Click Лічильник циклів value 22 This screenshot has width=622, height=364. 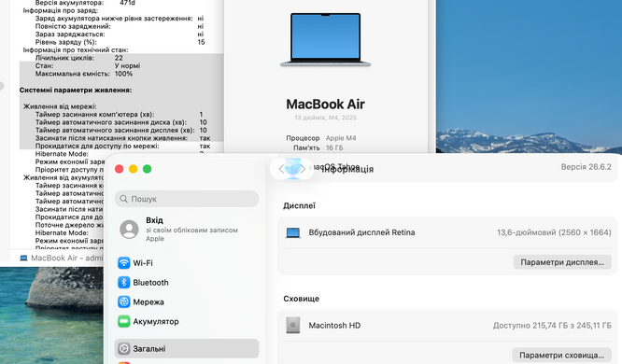(119, 58)
